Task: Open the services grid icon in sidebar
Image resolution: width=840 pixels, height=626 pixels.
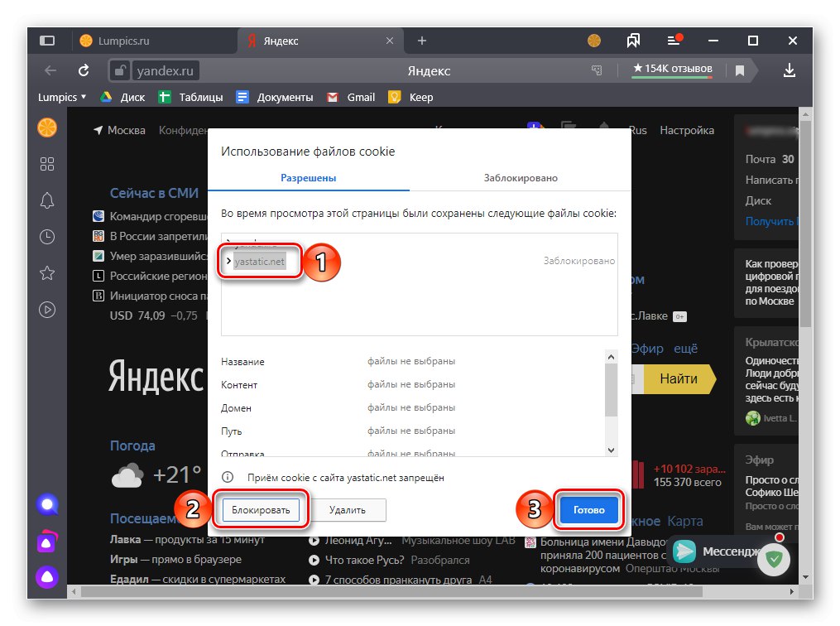Action: pos(47,164)
